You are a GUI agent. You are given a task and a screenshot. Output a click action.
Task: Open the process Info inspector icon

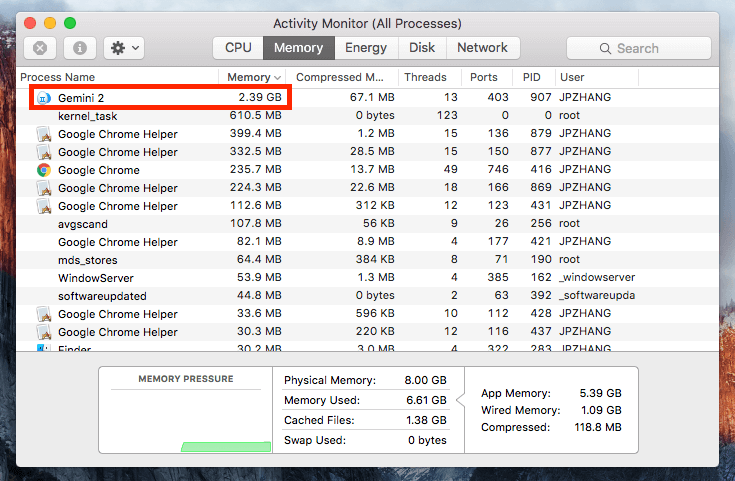(80, 48)
